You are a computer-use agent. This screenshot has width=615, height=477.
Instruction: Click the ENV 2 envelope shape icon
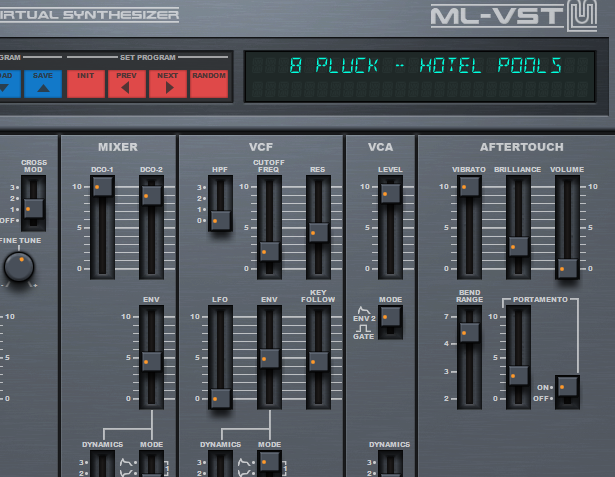coord(364,311)
